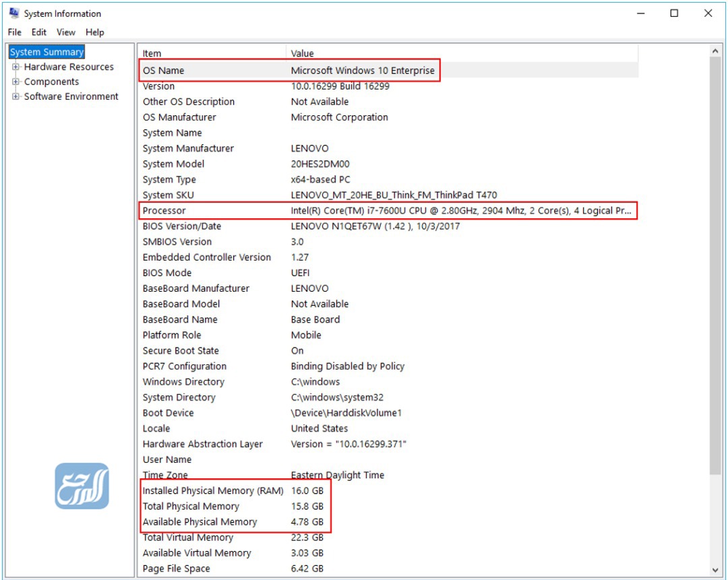Maximize the System Information window

coord(674,13)
